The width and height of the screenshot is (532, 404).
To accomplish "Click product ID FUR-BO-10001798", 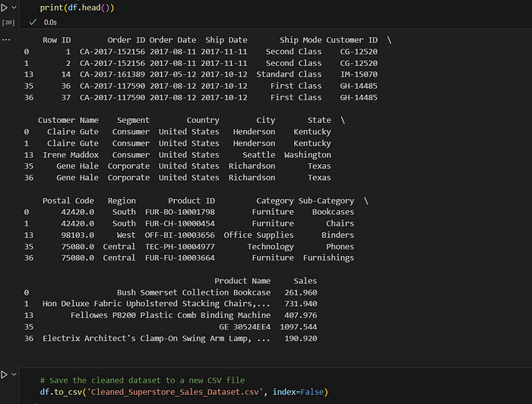I will [180, 212].
